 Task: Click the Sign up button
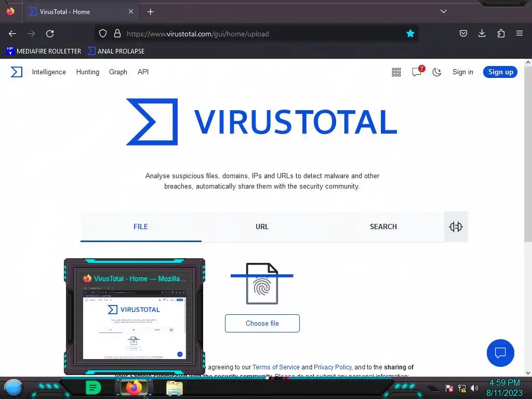tap(500, 72)
